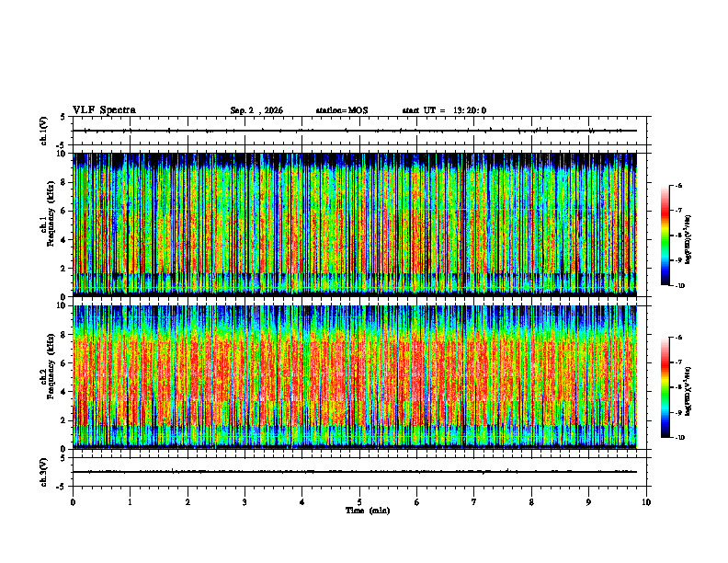Click the 5 minute tick label
728x563 pixels.
[x=359, y=502]
